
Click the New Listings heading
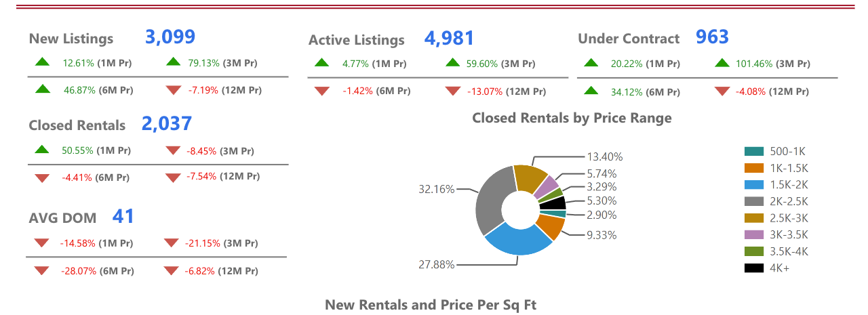[71, 39]
